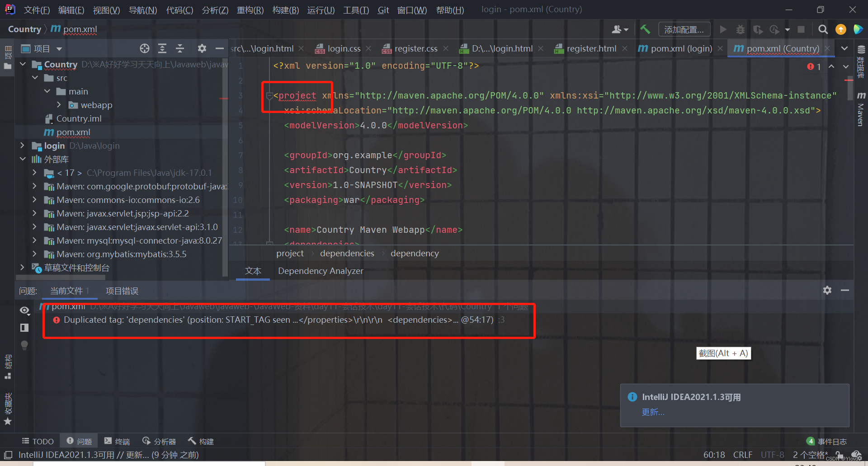Screen dimensions: 868x466
Task: Toggle the preview pane icon in Problems panel
Action: click(x=24, y=328)
